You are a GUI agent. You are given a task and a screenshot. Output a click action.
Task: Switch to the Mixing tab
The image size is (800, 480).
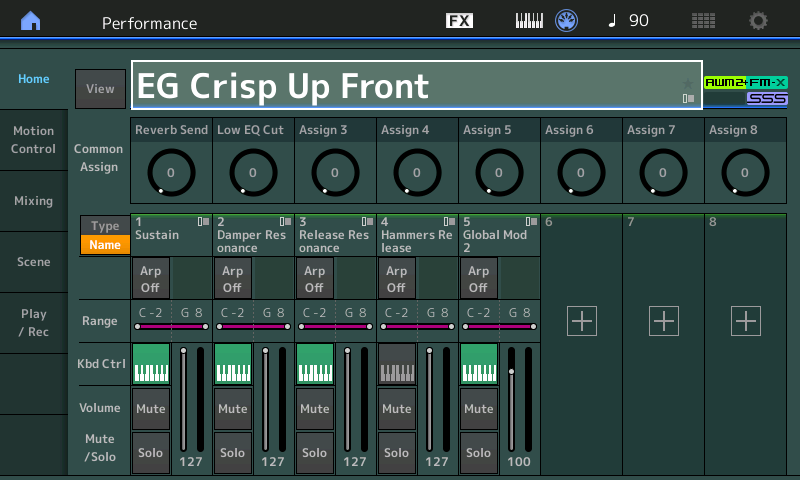[x=34, y=201]
